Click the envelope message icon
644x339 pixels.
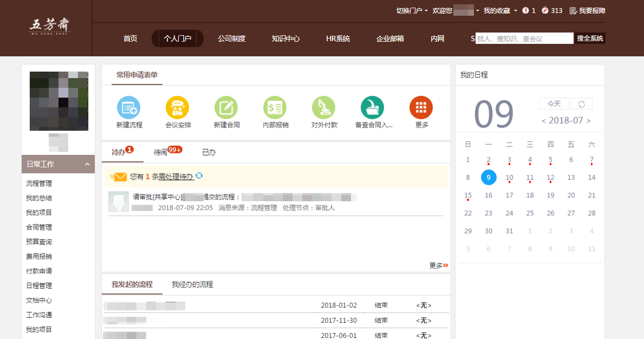[x=118, y=177]
